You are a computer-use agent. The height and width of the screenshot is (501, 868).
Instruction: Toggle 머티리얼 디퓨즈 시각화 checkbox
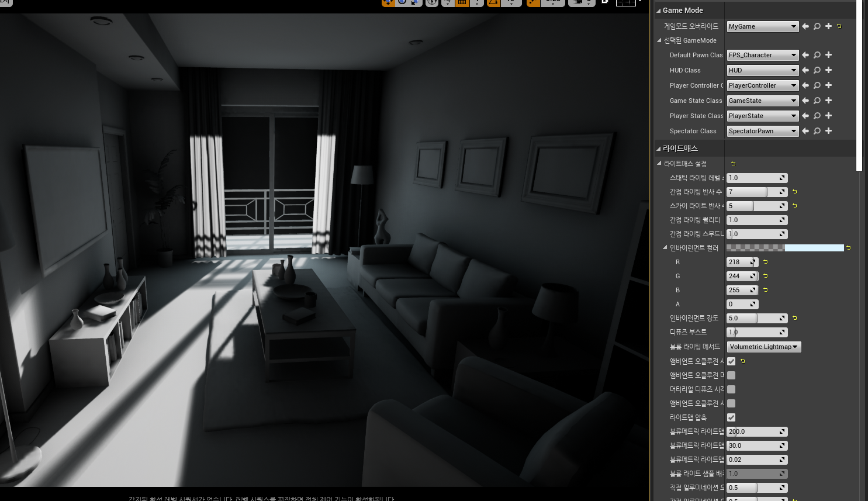[731, 389]
